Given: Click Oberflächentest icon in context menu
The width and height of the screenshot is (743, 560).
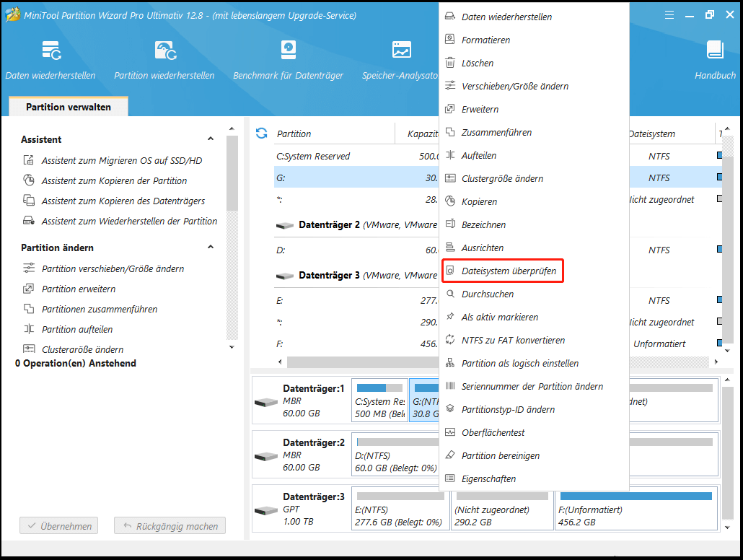Looking at the screenshot, I should pos(450,432).
